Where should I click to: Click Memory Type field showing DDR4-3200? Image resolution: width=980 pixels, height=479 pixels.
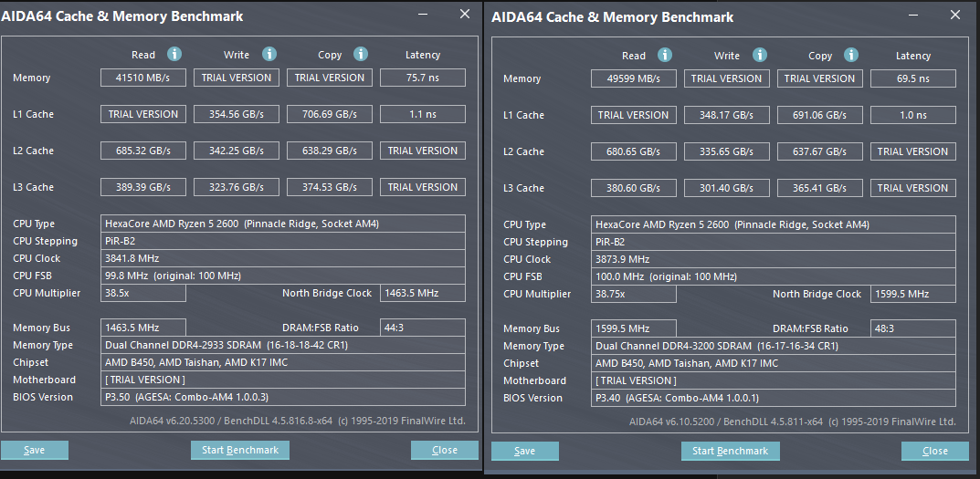(773, 346)
